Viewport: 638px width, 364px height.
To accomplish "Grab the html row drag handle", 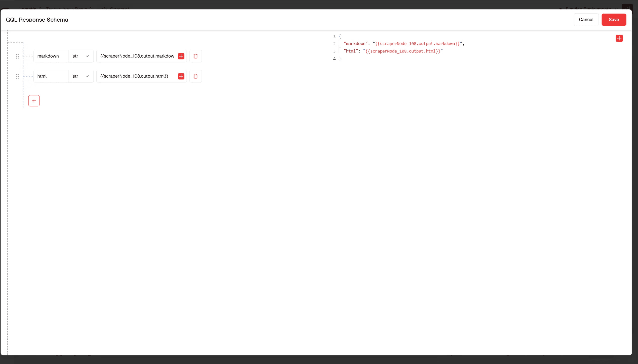I will click(x=17, y=76).
